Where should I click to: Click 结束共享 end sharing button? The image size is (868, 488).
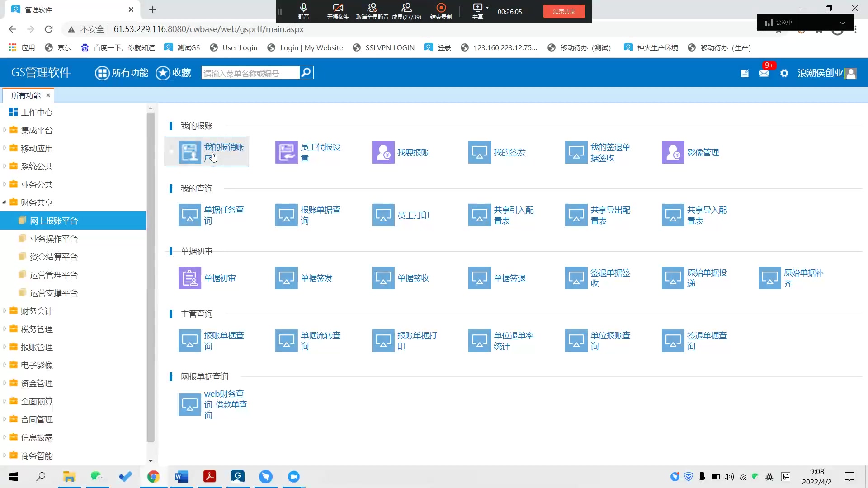[564, 11]
